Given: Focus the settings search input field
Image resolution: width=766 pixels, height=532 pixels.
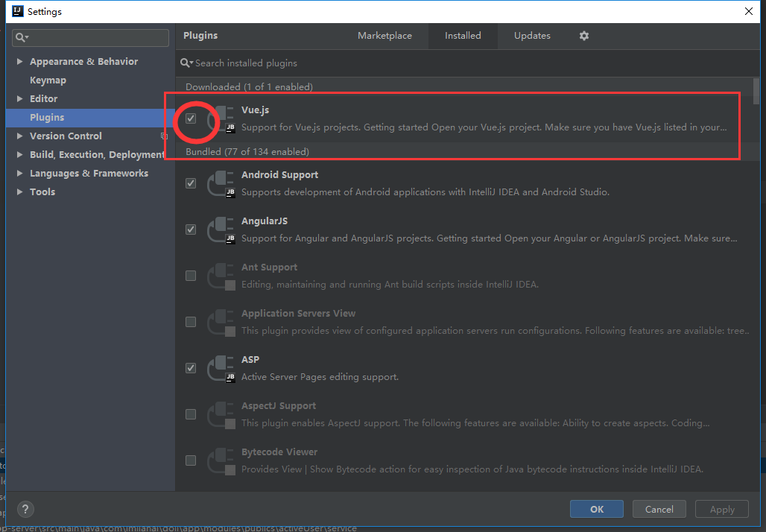Looking at the screenshot, I should tap(90, 37).
